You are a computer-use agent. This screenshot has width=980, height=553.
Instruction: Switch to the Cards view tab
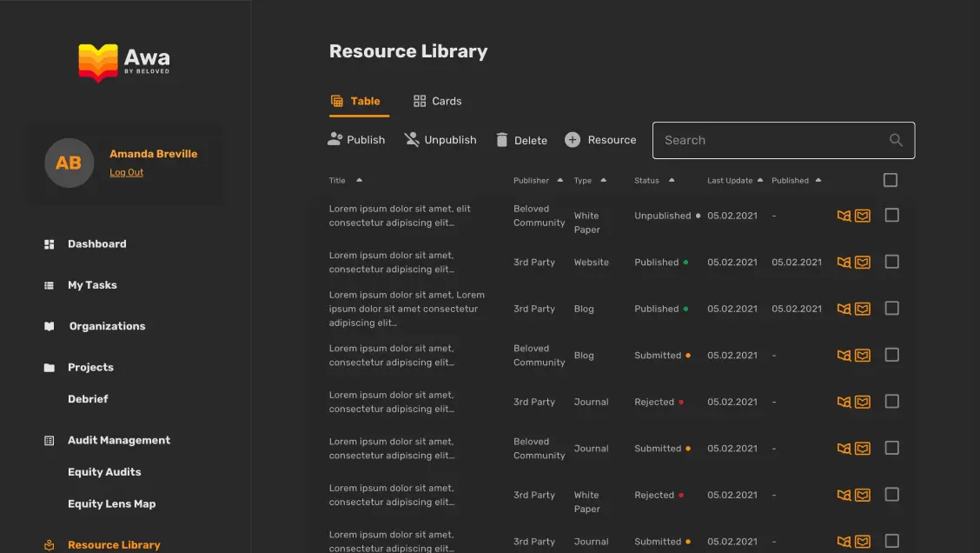(437, 101)
